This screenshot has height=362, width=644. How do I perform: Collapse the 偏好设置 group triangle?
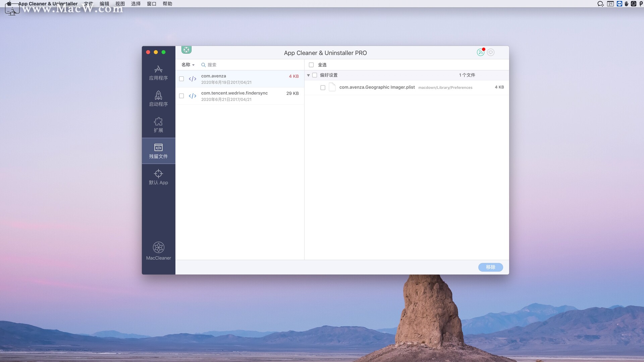pos(308,75)
